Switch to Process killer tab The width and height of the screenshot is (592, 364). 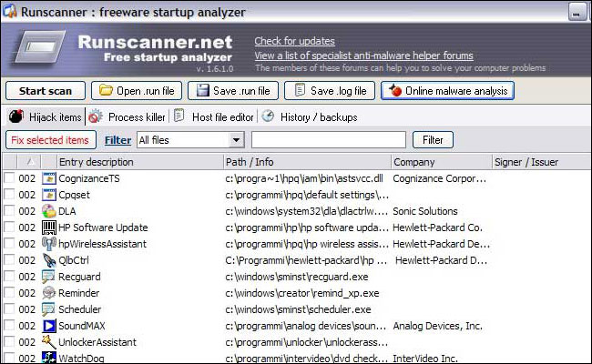tap(128, 116)
